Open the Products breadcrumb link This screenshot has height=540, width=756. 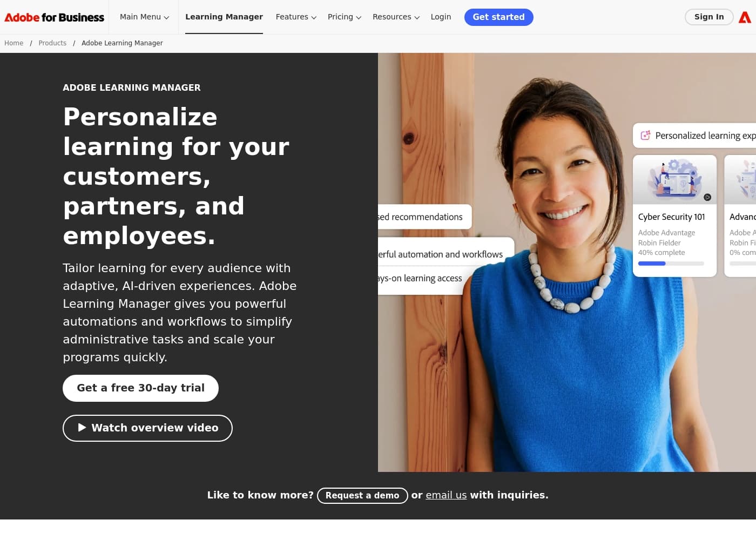[x=52, y=43]
